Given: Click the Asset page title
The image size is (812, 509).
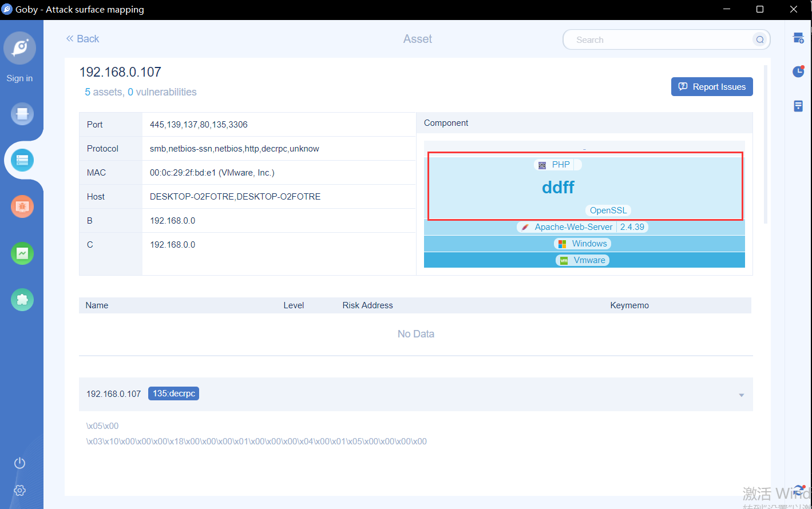Looking at the screenshot, I should [418, 39].
